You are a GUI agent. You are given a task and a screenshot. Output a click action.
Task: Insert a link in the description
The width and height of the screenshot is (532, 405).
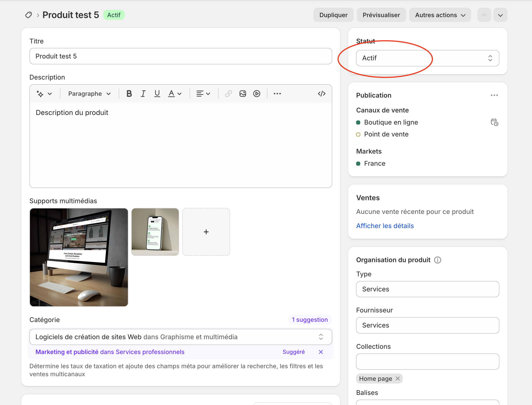pyautogui.click(x=228, y=93)
